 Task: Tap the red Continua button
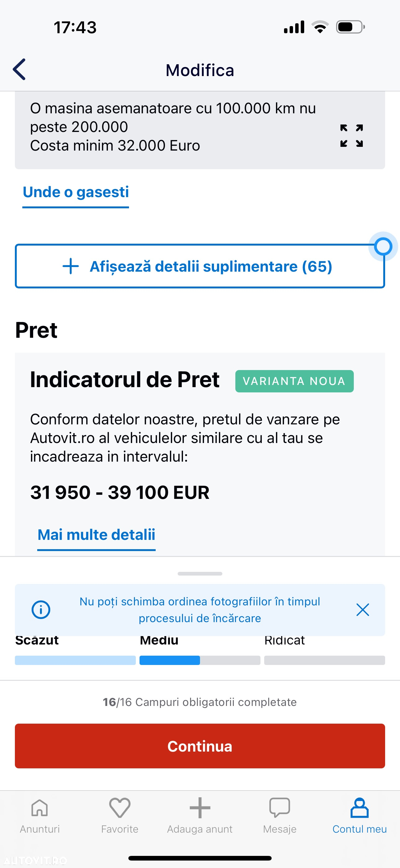[x=200, y=746]
